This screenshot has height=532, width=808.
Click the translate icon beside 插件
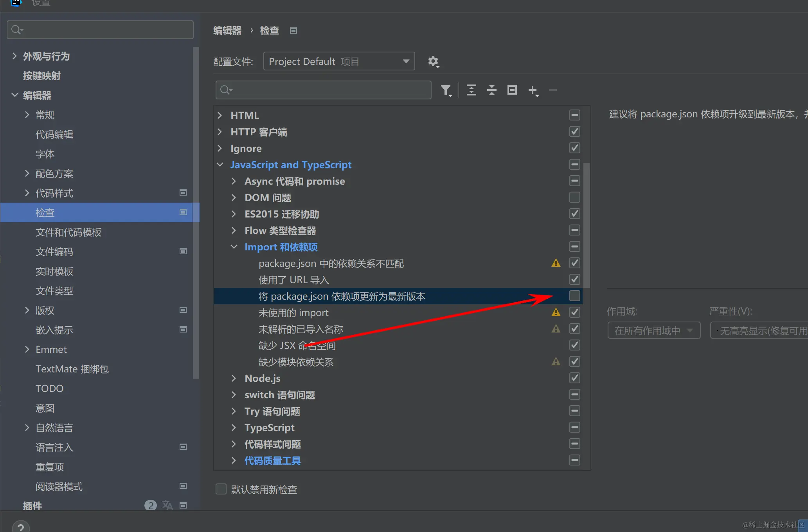(x=167, y=505)
